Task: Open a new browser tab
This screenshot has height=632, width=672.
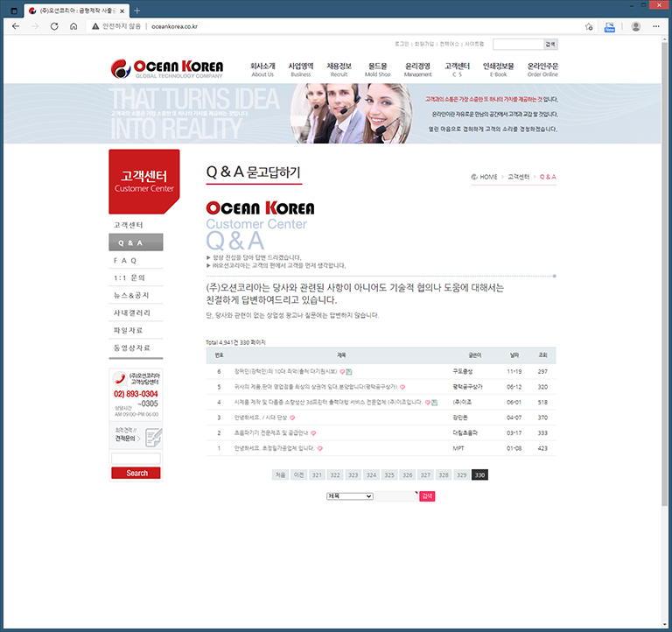Action: [x=137, y=10]
